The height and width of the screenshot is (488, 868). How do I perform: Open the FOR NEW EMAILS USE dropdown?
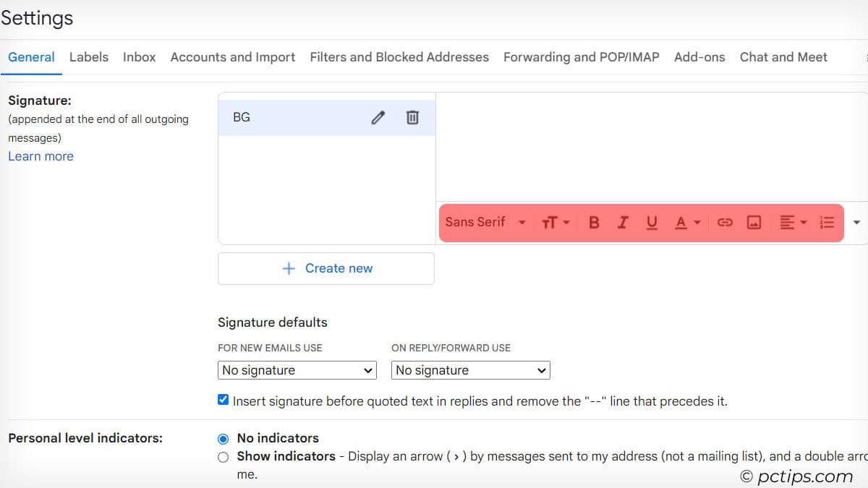coord(297,370)
